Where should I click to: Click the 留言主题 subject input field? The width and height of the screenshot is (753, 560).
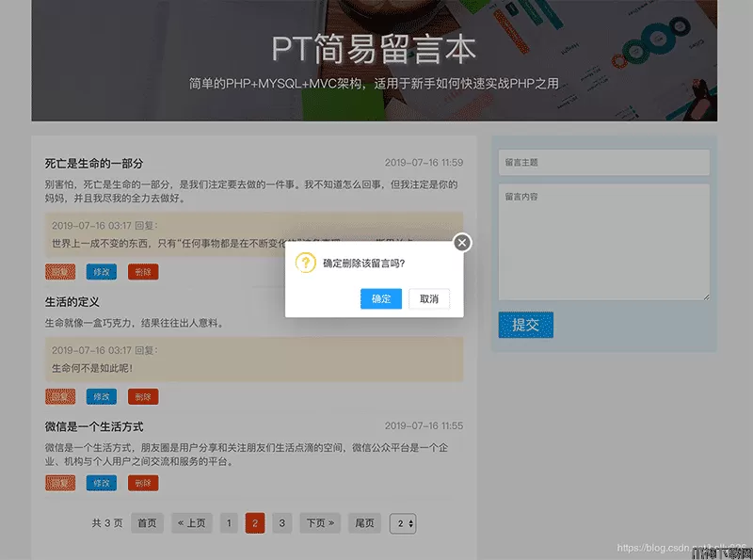pyautogui.click(x=603, y=162)
